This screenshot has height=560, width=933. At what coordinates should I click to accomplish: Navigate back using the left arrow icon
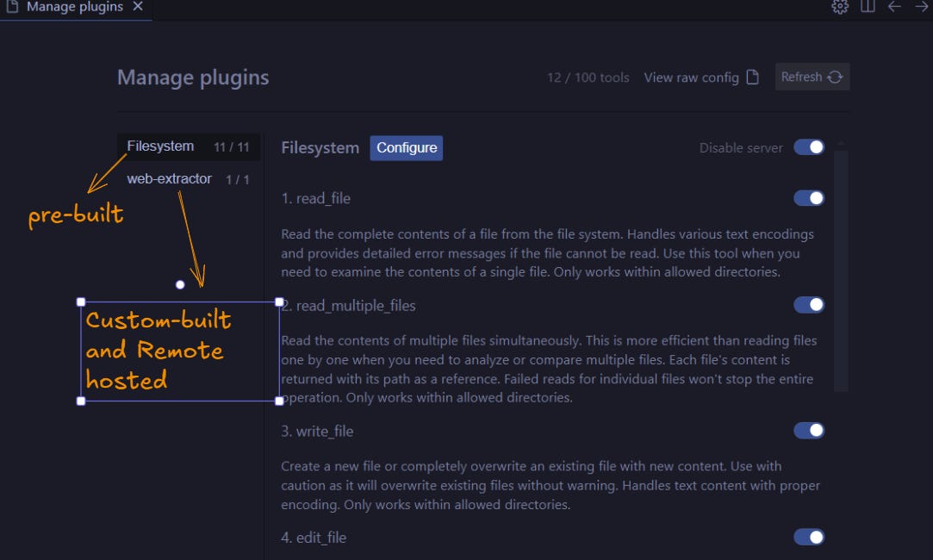893,7
